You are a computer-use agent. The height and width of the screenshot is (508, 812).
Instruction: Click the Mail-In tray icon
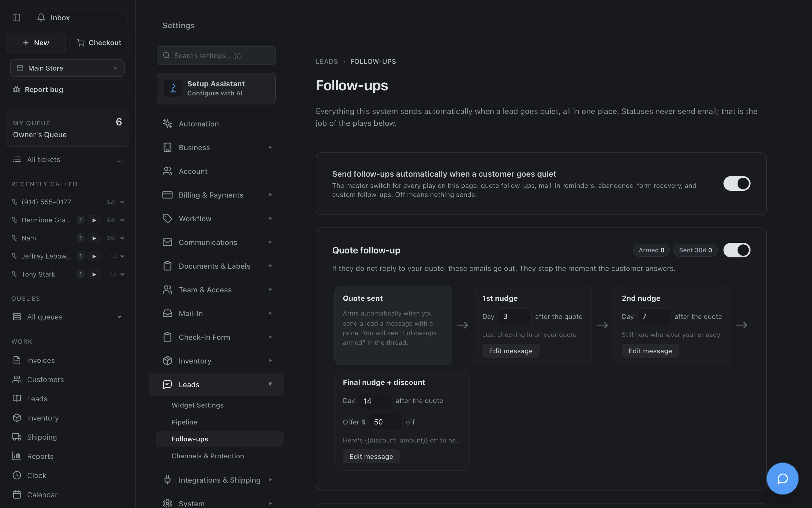pos(167,314)
